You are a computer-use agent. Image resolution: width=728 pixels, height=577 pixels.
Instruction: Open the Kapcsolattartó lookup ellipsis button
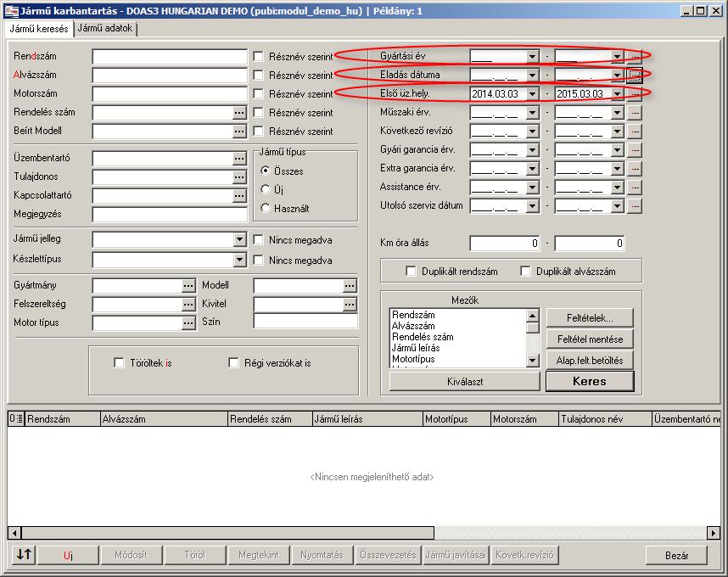239,196
